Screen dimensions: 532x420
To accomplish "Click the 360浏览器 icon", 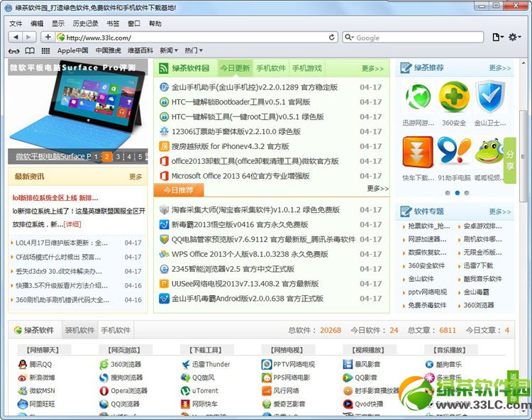I will [104, 365].
